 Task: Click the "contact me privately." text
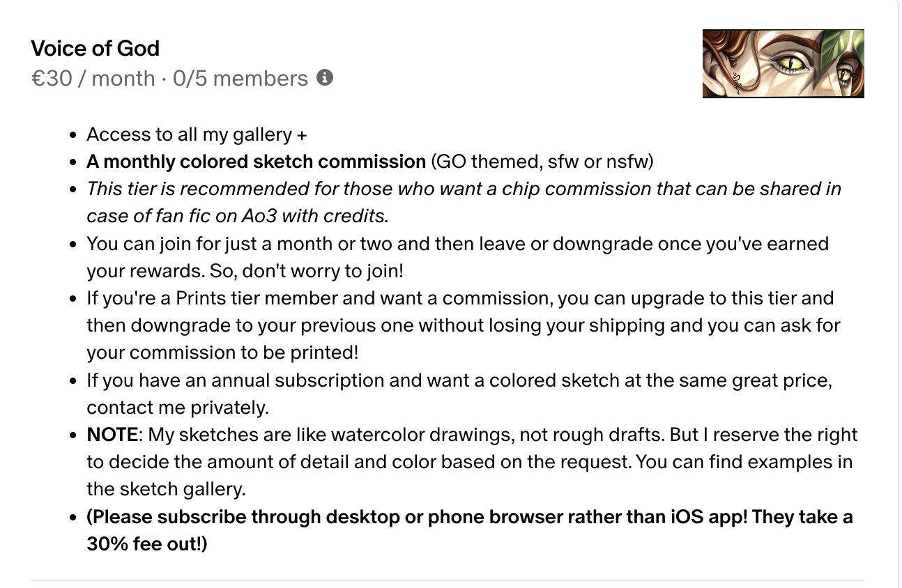(x=178, y=408)
